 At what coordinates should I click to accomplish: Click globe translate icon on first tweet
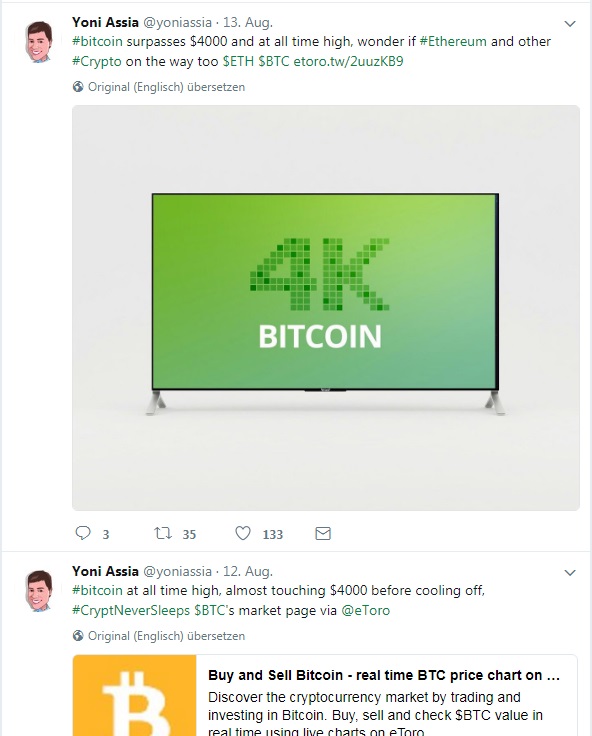point(78,87)
